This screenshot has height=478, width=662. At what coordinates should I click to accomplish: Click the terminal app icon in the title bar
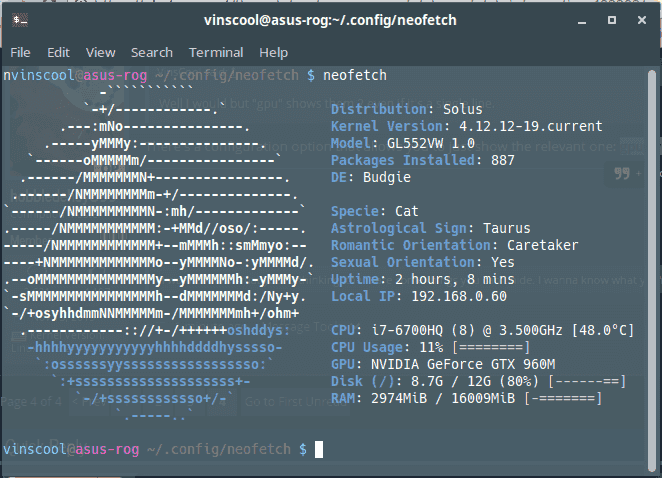pyautogui.click(x=20, y=20)
